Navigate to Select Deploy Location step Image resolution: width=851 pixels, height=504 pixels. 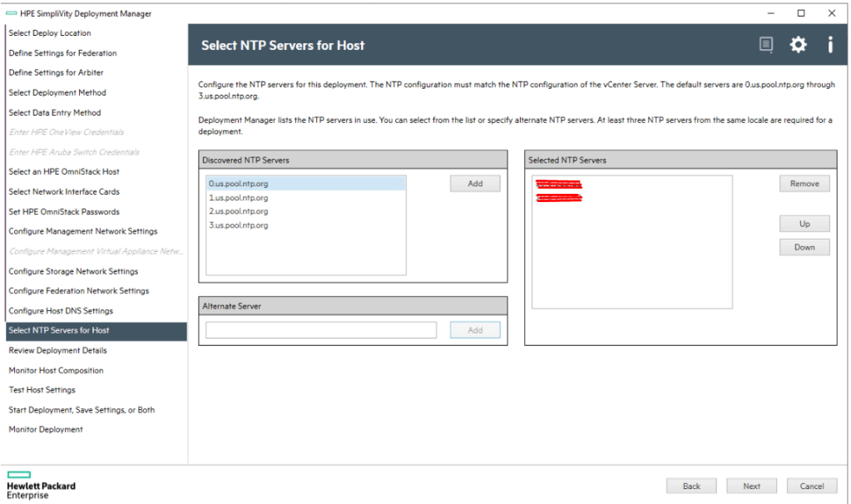tap(50, 33)
